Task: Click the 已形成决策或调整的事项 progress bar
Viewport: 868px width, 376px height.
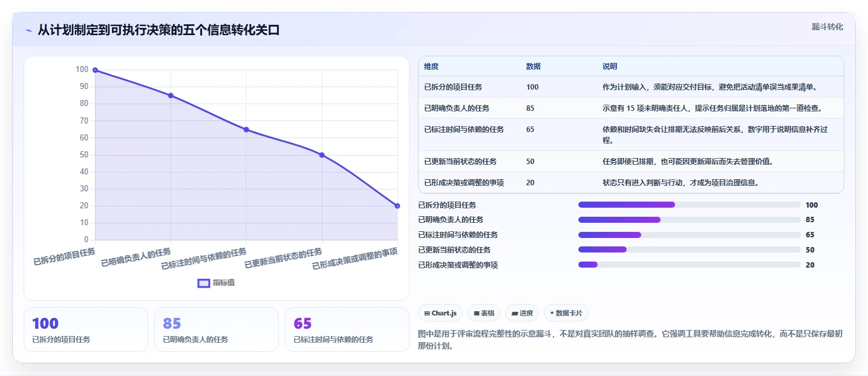Action: 690,265
